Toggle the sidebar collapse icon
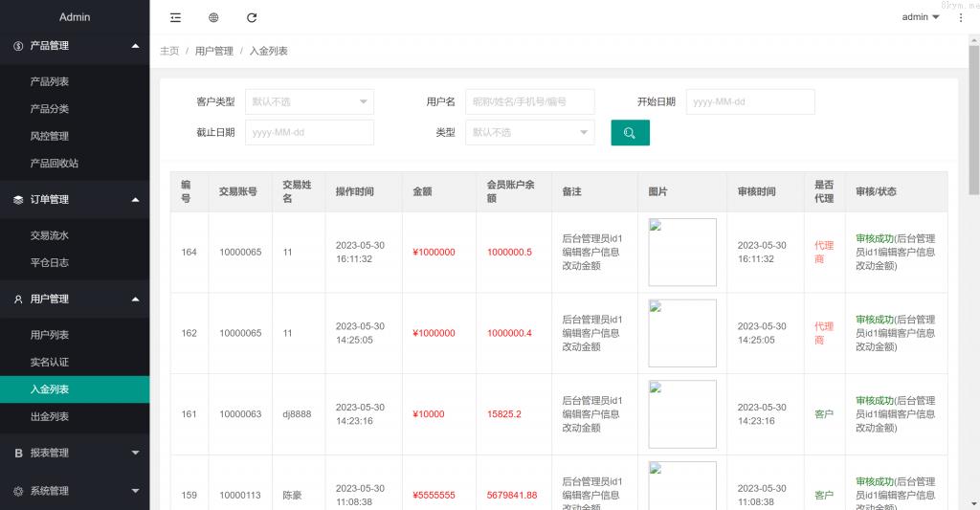 tap(175, 17)
